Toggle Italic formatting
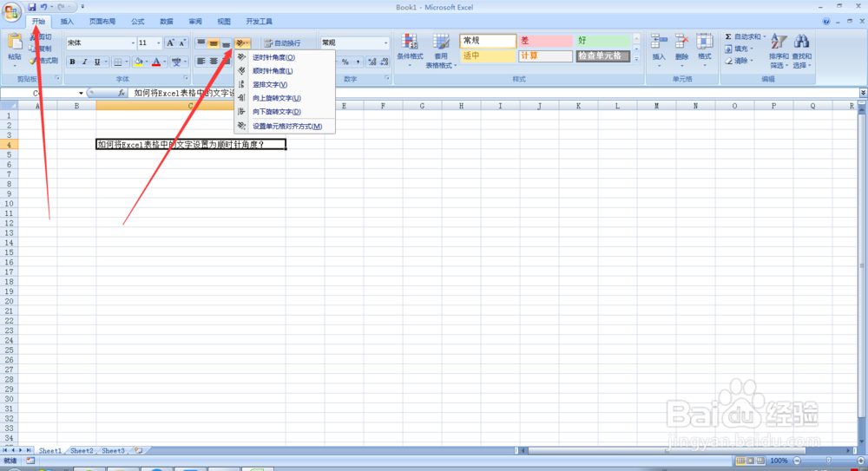 [x=84, y=62]
